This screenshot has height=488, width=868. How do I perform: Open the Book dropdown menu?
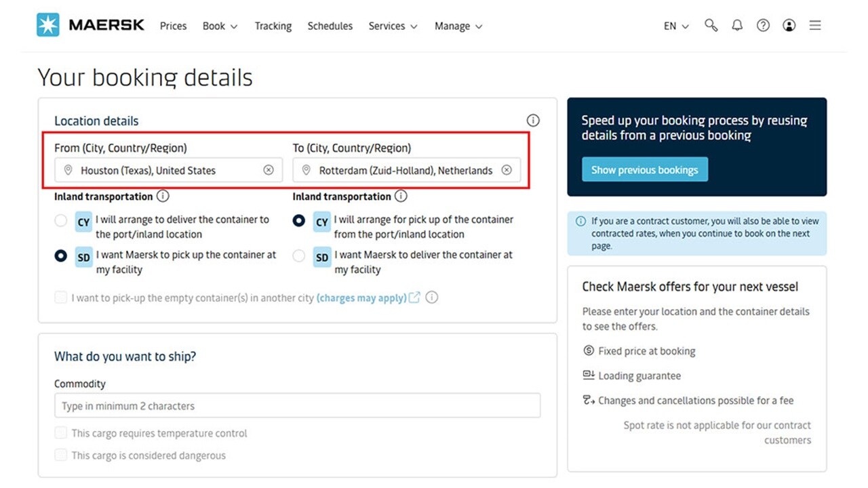click(215, 26)
